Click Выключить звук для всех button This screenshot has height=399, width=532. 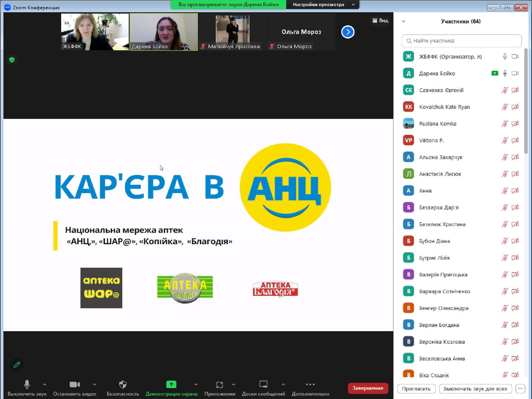(475, 389)
